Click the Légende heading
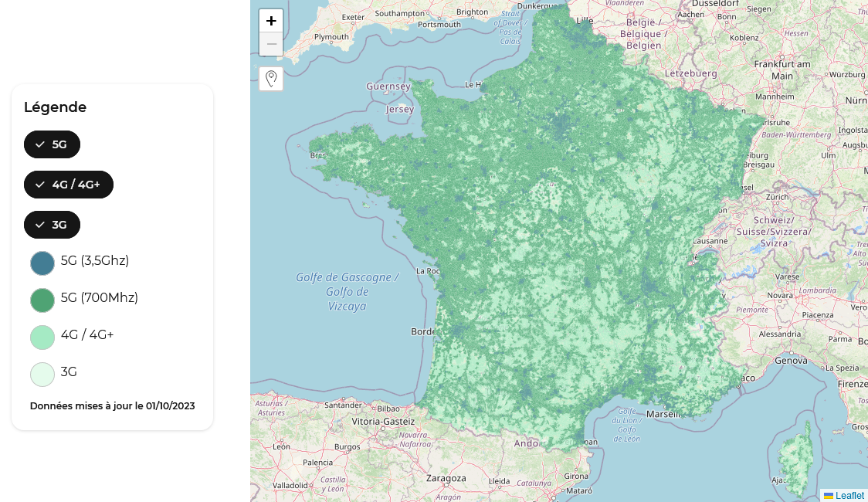 point(56,107)
